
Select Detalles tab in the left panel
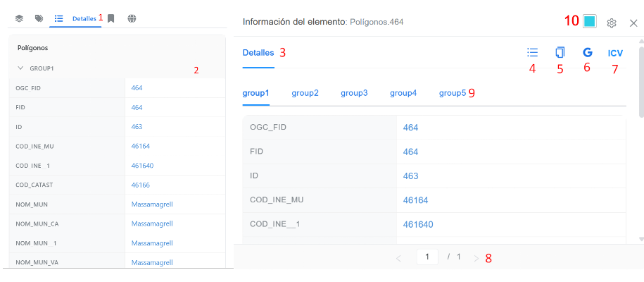click(84, 19)
